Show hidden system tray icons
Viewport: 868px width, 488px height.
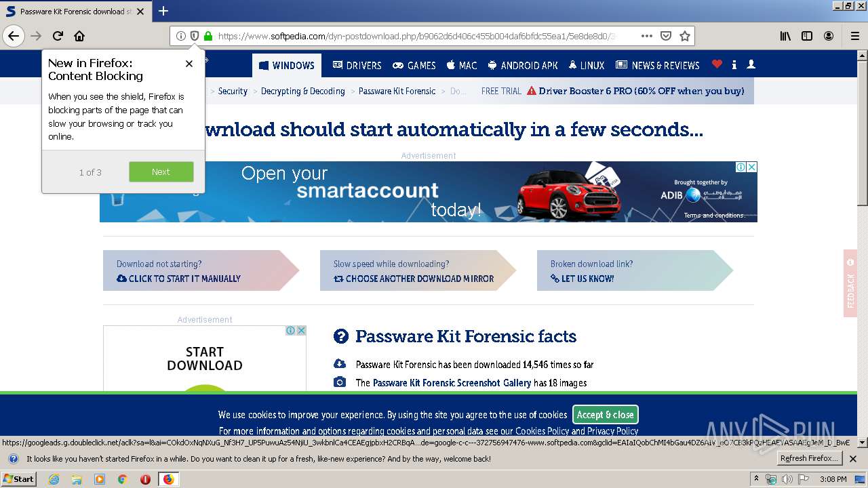pyautogui.click(x=757, y=479)
